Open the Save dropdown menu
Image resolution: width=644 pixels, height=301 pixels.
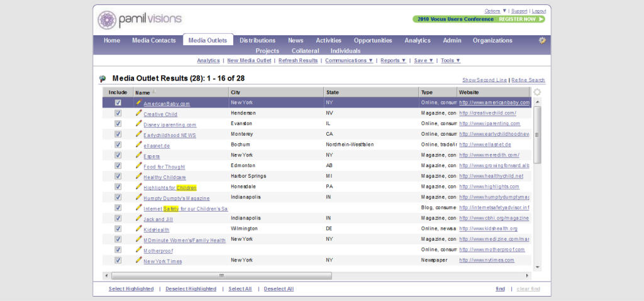(x=423, y=60)
